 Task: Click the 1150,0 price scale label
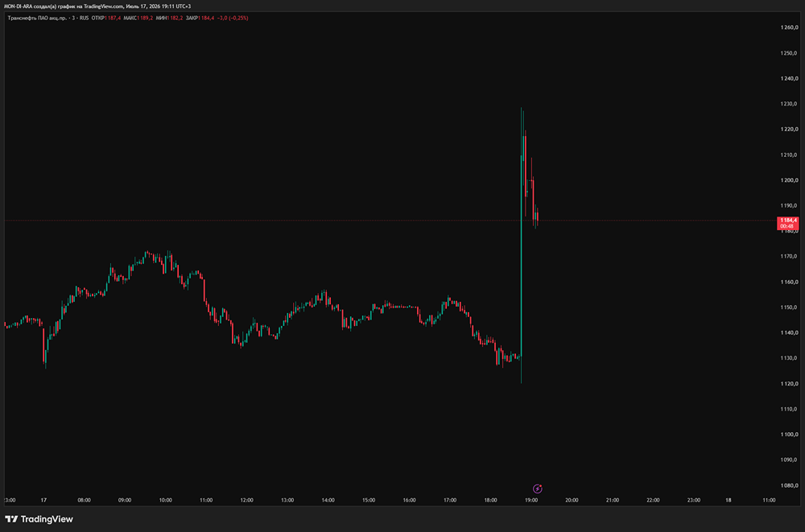(x=789, y=307)
